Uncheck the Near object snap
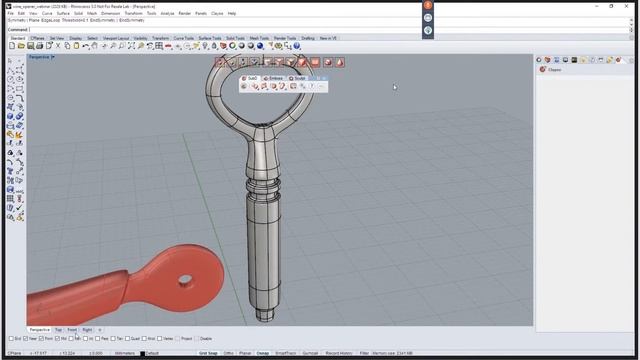Viewport: 640px width, 360px height. pyautogui.click(x=25, y=338)
